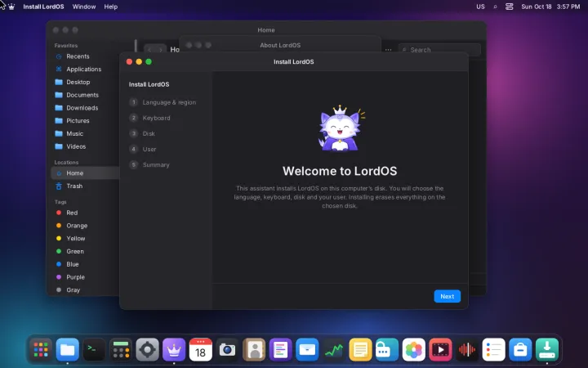Viewport: 588px width, 368px height.
Task: Filter by the Gray tag
Action: 85,289
